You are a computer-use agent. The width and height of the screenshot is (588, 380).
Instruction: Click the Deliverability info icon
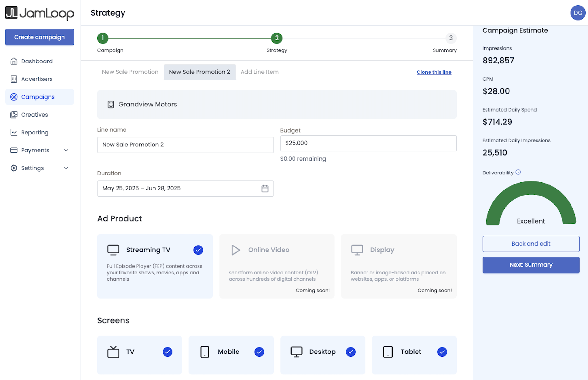pyautogui.click(x=518, y=172)
